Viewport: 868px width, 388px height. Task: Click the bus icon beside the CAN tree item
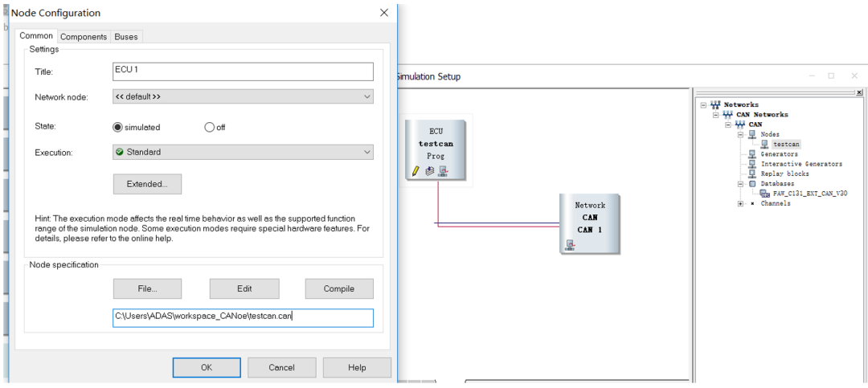[x=740, y=125]
